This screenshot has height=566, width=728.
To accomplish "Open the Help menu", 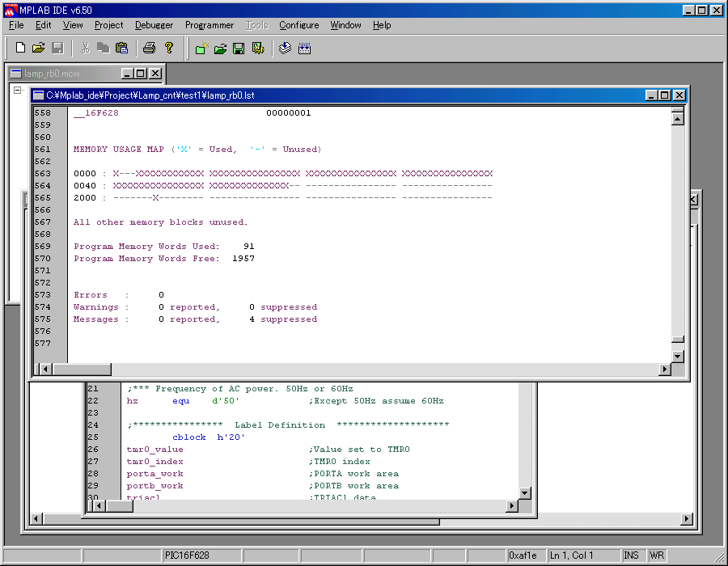I will click(382, 25).
